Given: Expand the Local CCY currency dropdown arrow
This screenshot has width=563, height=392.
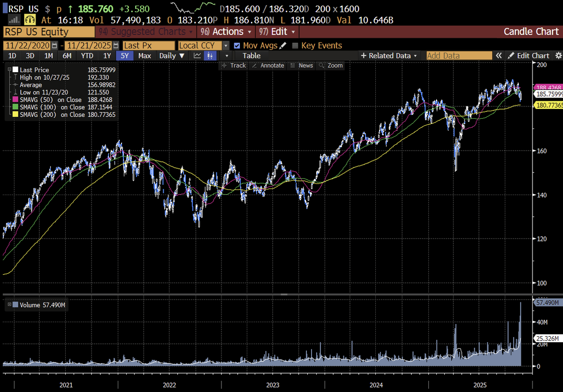Looking at the screenshot, I should pos(226,45).
